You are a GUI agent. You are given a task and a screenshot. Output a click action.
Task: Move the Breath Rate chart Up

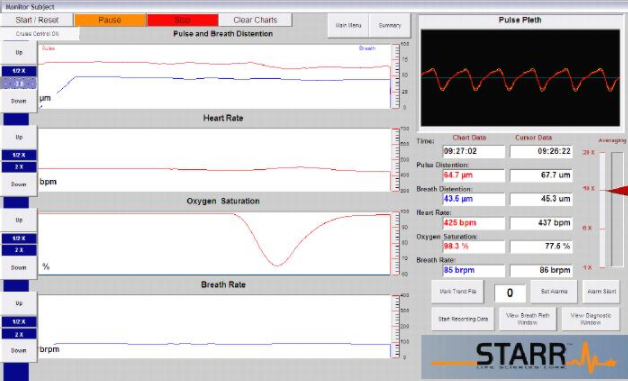point(19,303)
